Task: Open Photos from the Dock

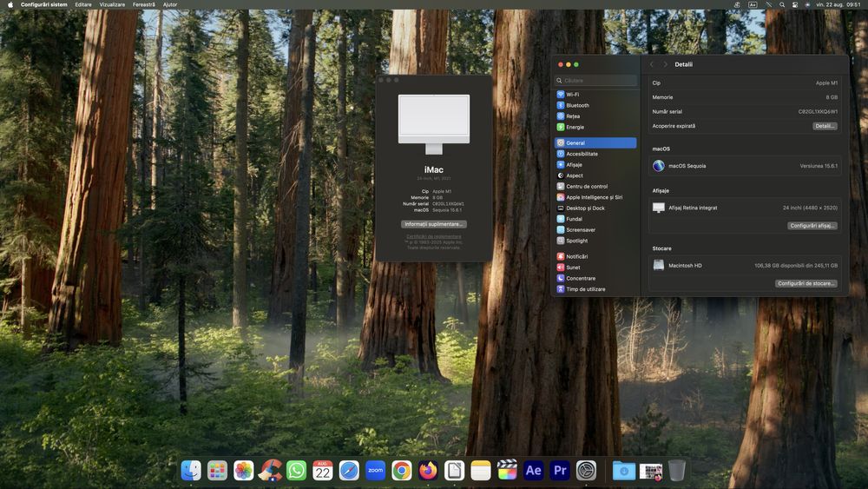Action: pyautogui.click(x=244, y=471)
